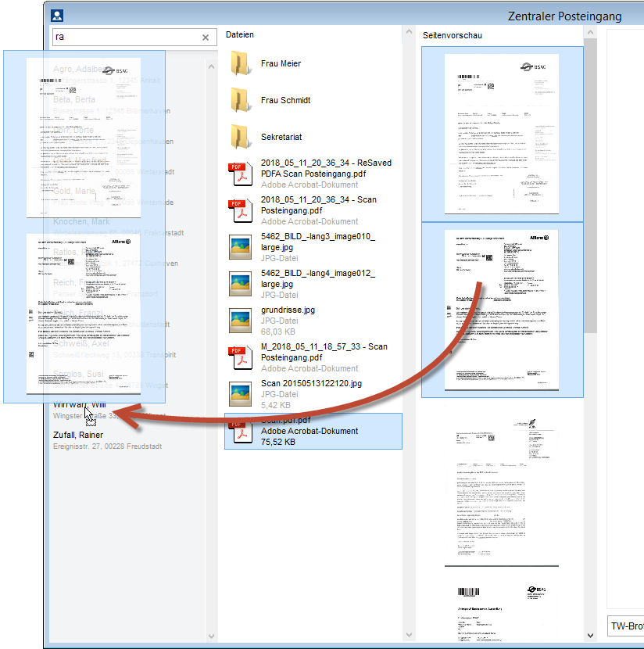The image size is (644, 649).
Task: Select the grundrisse.jpg image icon
Action: coord(240,321)
